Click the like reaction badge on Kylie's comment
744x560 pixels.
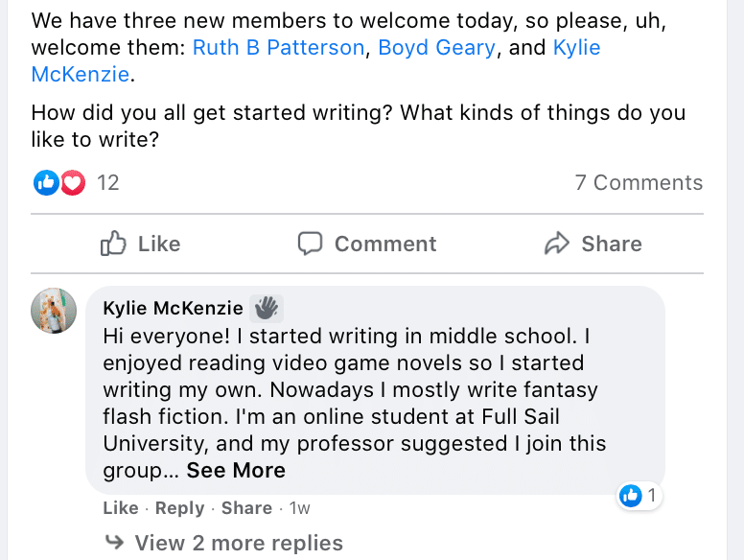(x=639, y=496)
